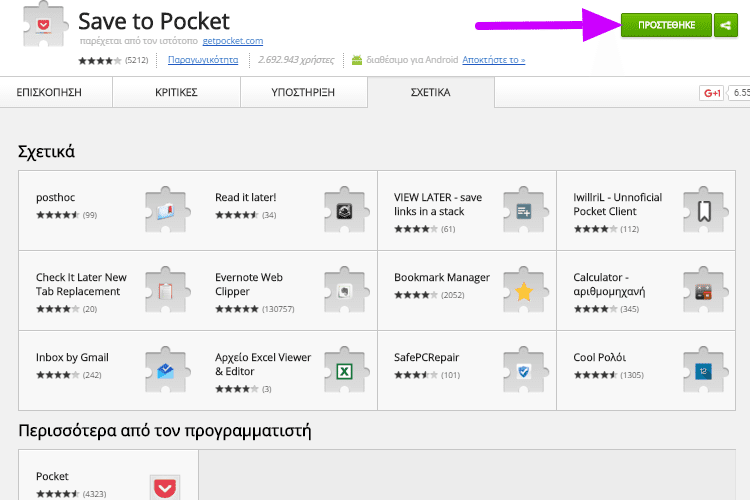This screenshot has height=500, width=750.
Task: Click the Περισσότερα από τον προγραμματιστή heading
Action: click(165, 431)
